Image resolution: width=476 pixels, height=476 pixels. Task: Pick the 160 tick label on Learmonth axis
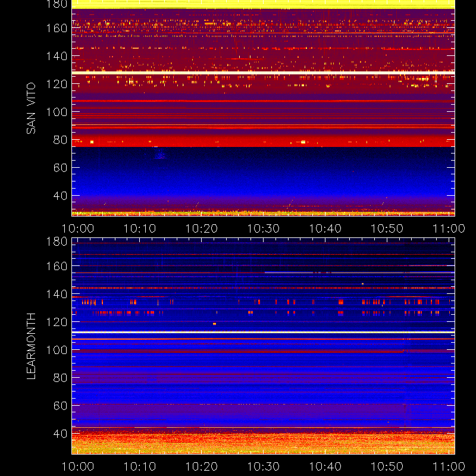click(x=57, y=266)
